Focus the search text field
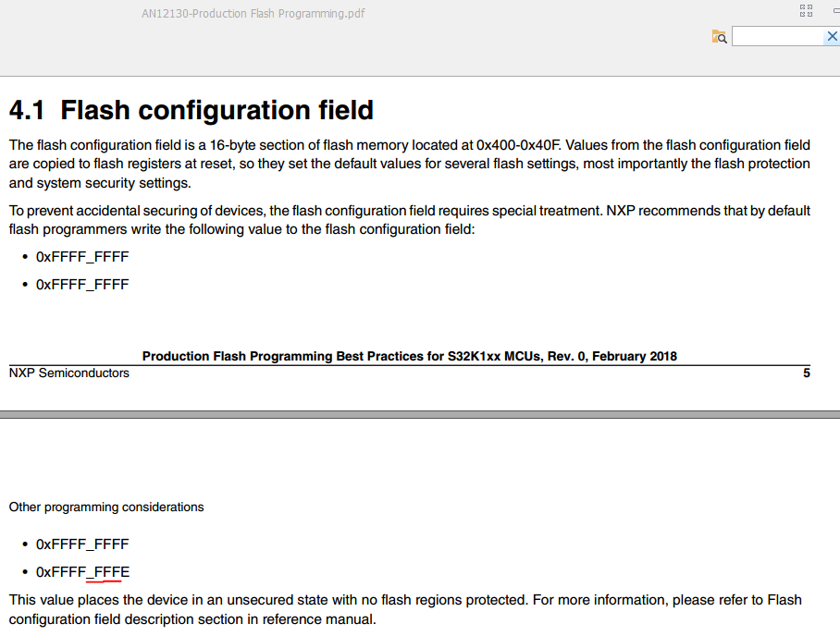This screenshot has width=840, height=636. point(778,36)
